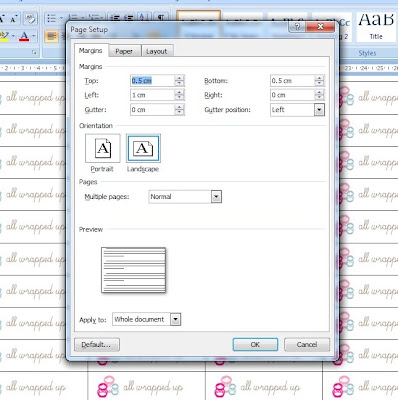
Task: Open the Multiple pages dropdown
Action: [216, 197]
